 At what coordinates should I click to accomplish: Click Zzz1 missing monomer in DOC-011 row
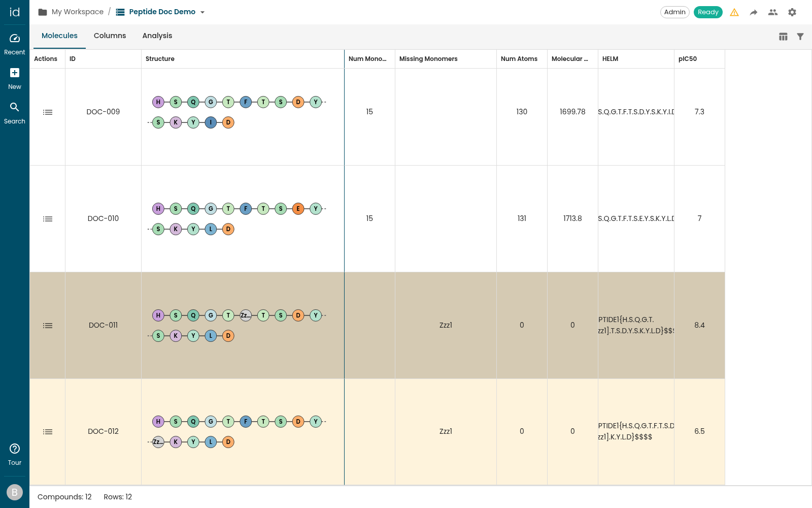pos(446,325)
